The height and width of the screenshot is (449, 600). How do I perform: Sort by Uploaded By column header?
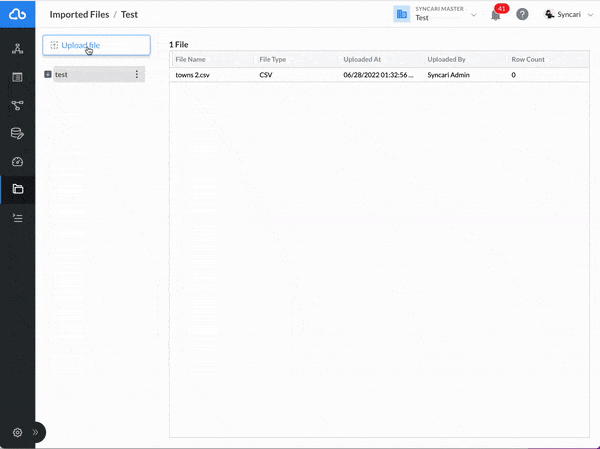(x=447, y=59)
